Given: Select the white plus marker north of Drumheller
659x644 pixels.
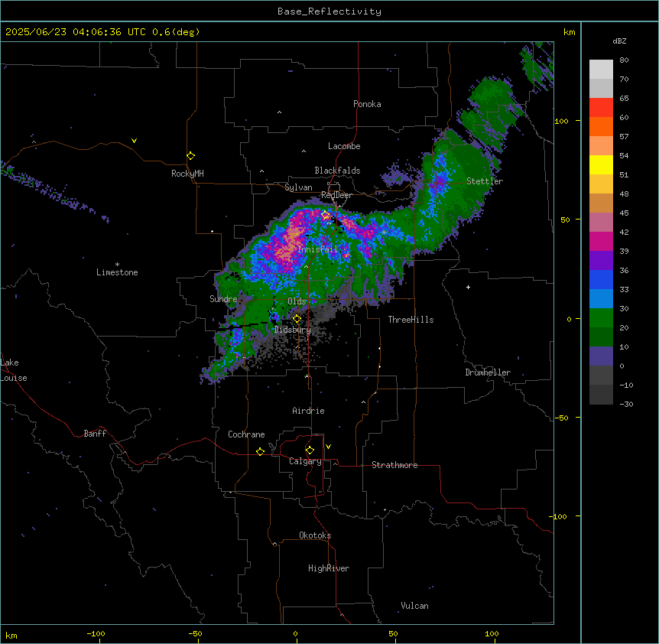Looking at the screenshot, I should [468, 287].
